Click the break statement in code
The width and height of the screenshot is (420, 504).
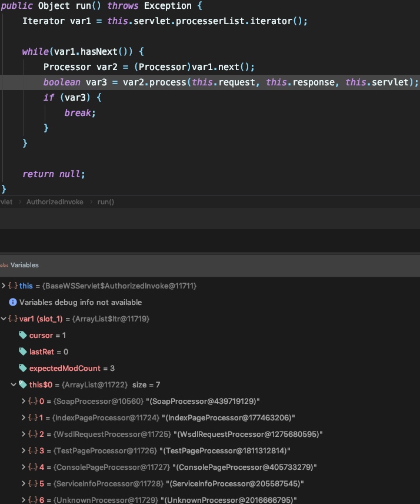[80, 113]
